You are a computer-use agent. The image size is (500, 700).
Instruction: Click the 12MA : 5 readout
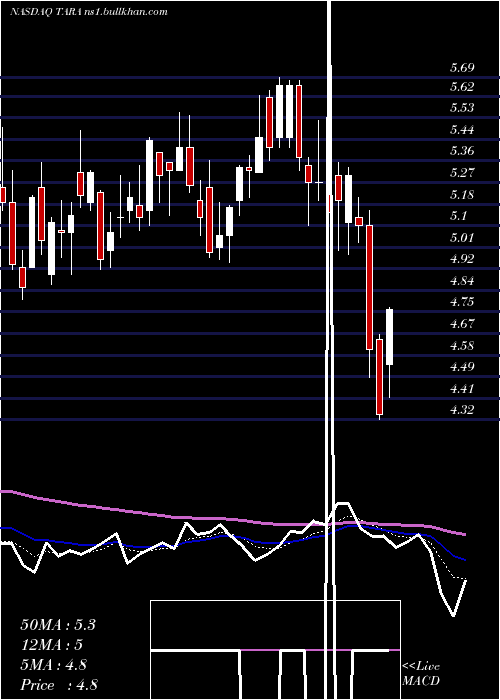click(52, 645)
